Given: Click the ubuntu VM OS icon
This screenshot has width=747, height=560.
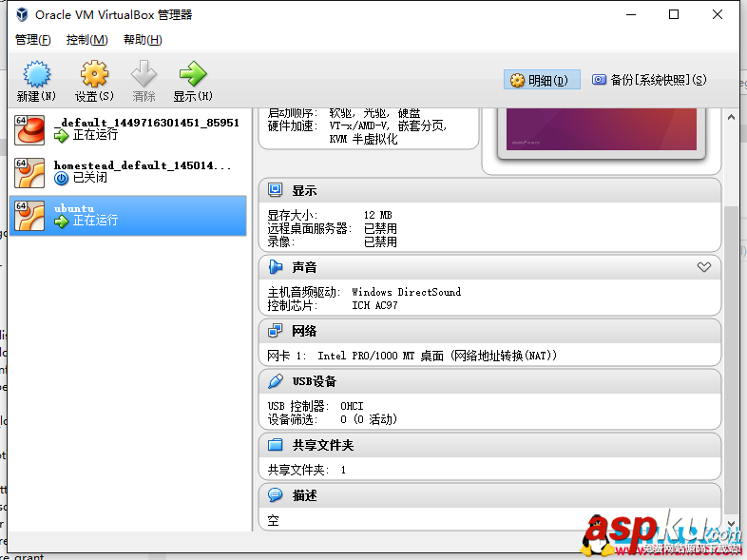Looking at the screenshot, I should coord(29,216).
